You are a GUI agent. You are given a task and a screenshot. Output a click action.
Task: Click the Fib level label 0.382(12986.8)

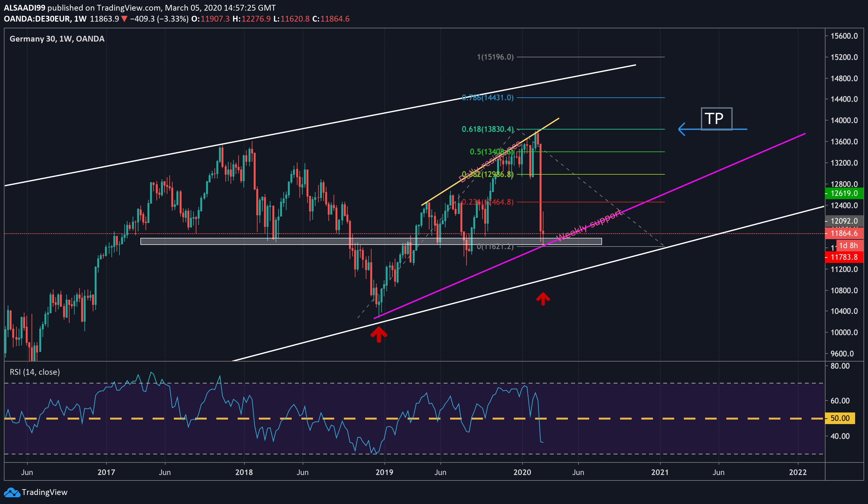(x=487, y=174)
